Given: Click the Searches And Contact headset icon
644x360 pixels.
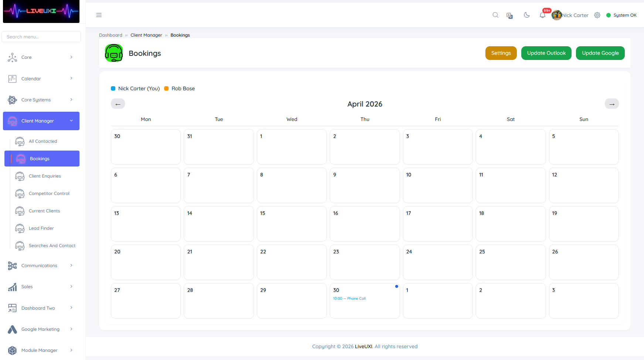Looking at the screenshot, I should point(20,246).
